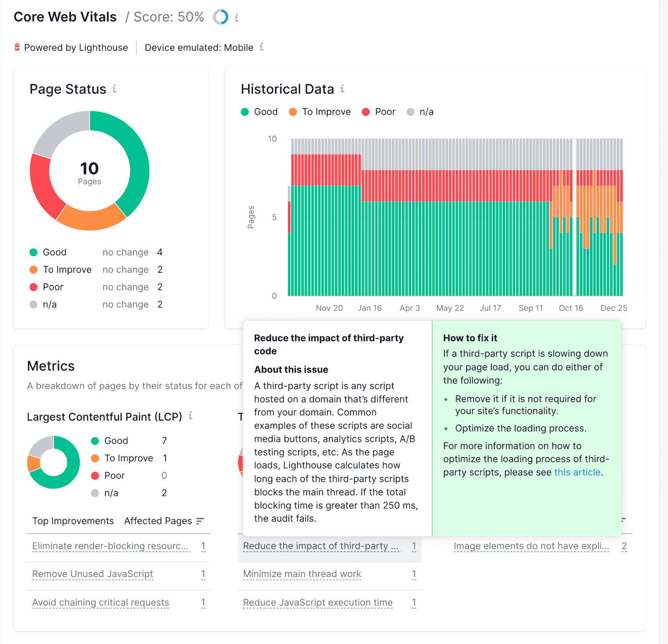The height and width of the screenshot is (644, 668).
Task: Open "this article" link in the How to fix it panel
Action: click(x=577, y=472)
